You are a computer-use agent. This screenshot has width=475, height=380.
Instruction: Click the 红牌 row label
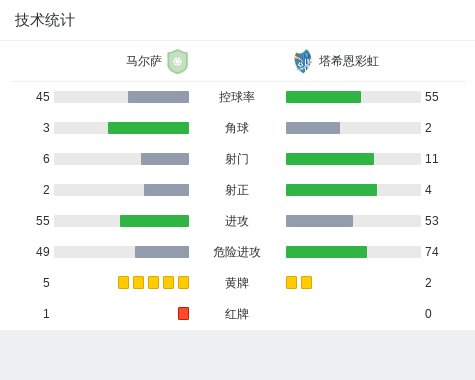pos(237,314)
